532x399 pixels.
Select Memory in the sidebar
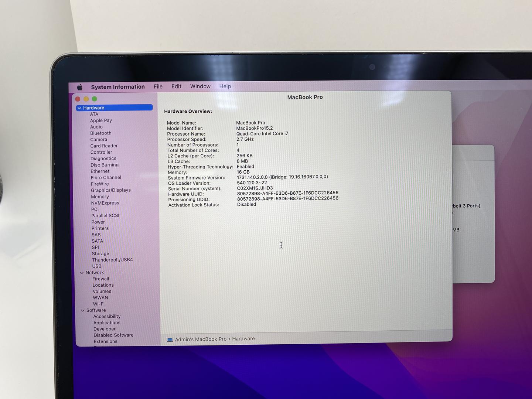tap(100, 197)
